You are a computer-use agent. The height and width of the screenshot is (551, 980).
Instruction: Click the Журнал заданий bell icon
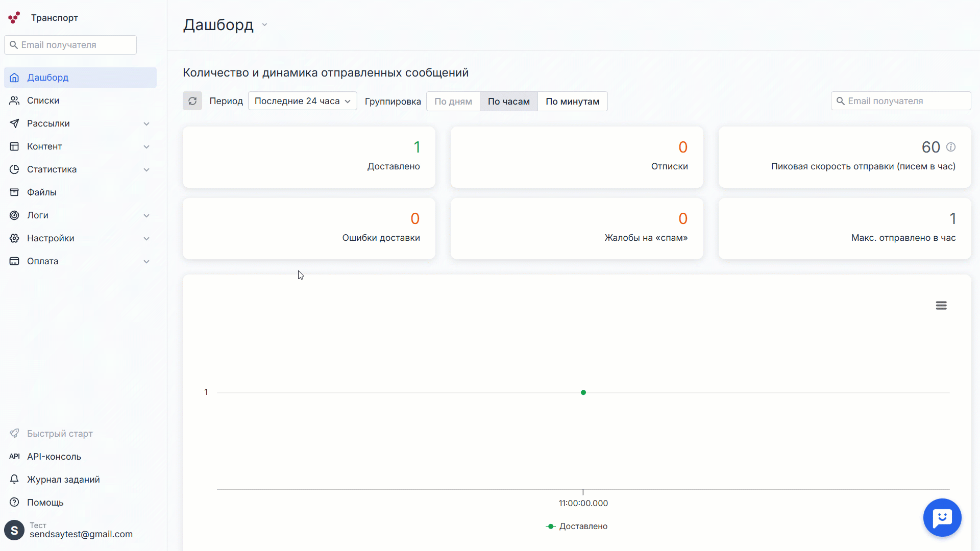[x=14, y=480]
